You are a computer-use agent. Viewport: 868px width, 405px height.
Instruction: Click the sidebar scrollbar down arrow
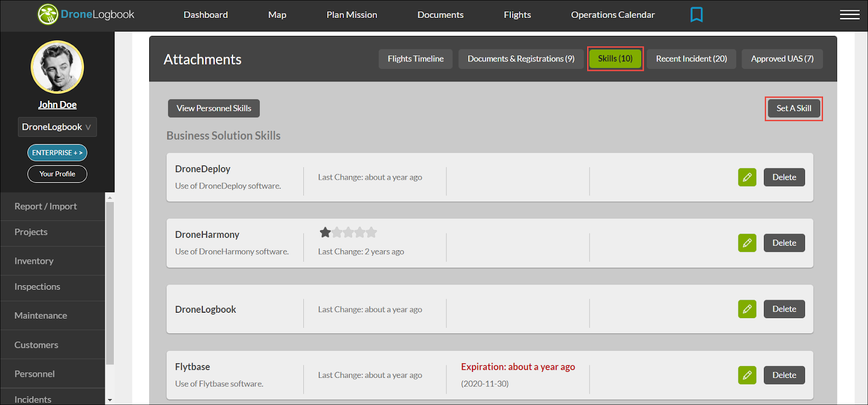[x=110, y=400]
